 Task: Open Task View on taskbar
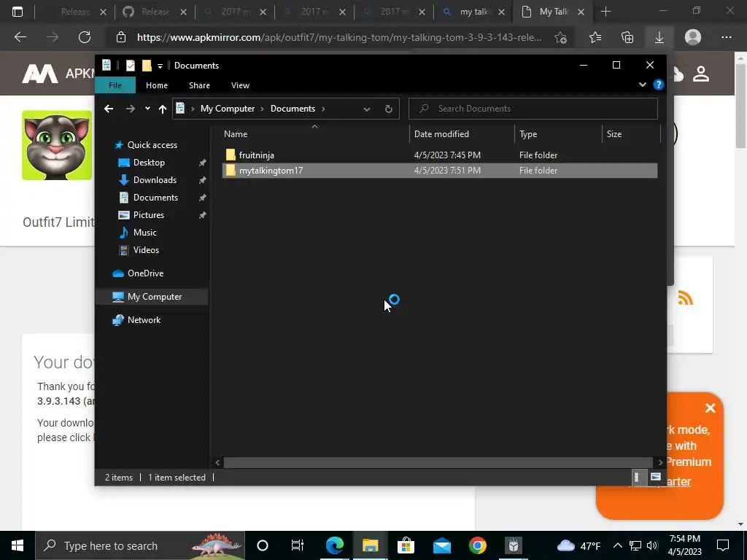point(298,545)
